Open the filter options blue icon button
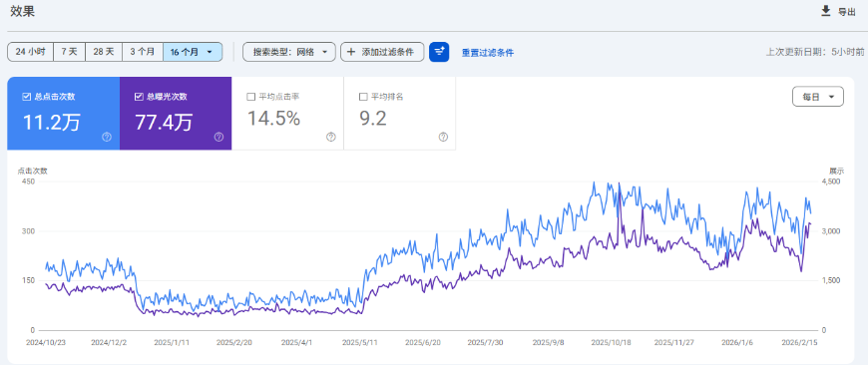The width and height of the screenshot is (868, 365). tap(439, 52)
